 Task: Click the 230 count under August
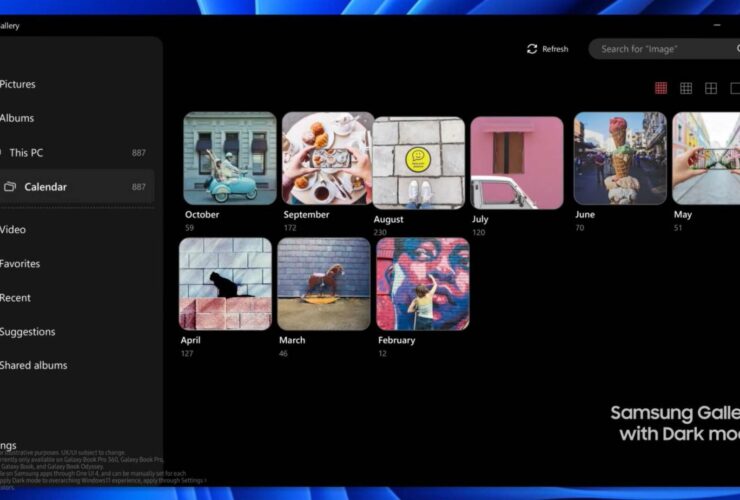(380, 232)
